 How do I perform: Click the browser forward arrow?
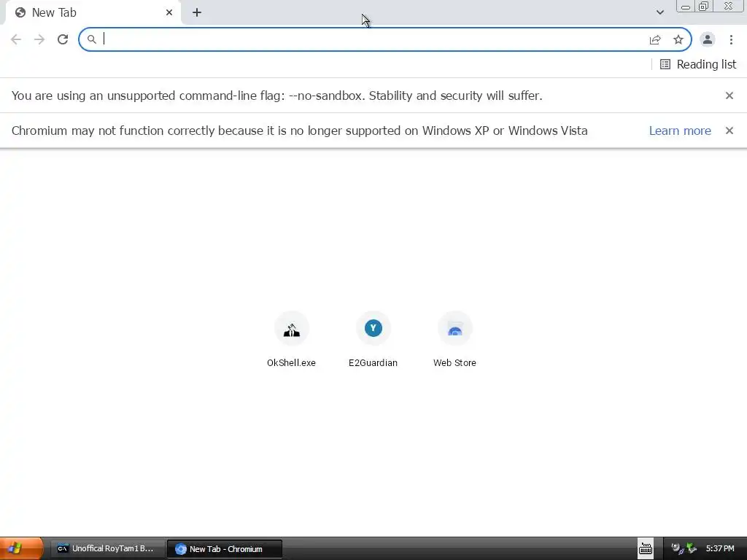39,39
